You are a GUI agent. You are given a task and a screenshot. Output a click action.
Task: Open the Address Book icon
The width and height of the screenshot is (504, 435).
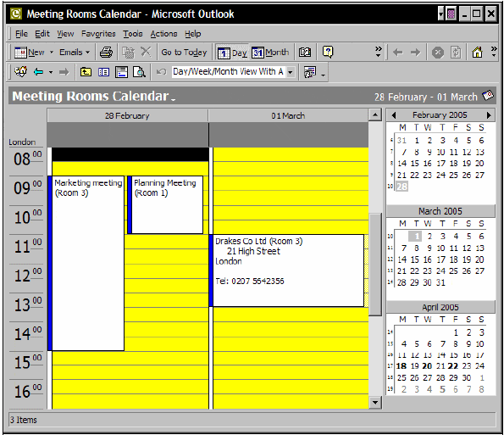click(x=305, y=52)
